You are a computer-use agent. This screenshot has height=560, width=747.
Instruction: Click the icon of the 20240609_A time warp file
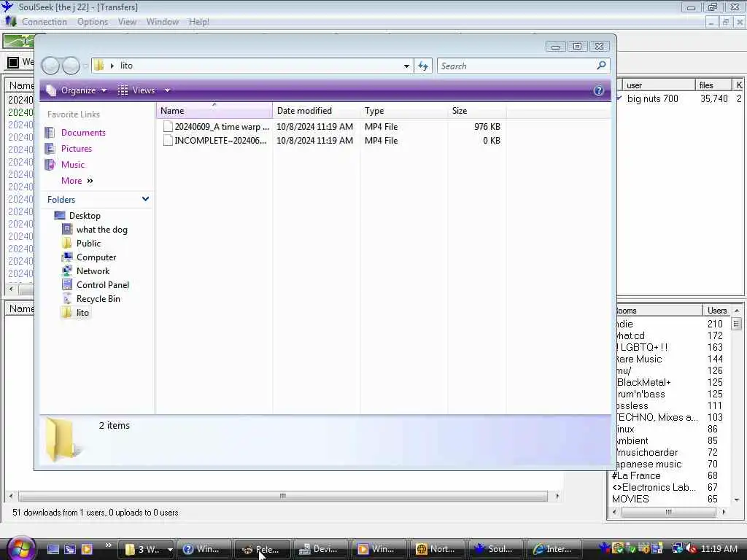point(168,127)
